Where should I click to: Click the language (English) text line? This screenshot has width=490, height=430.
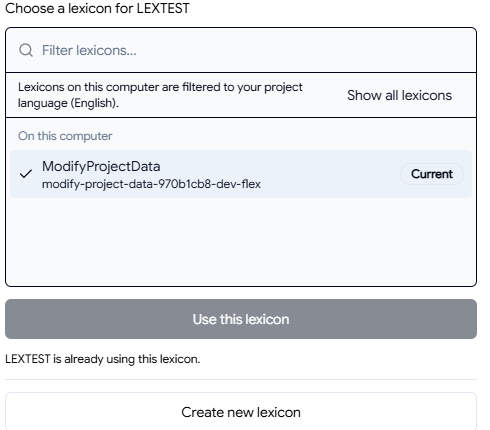point(68,103)
